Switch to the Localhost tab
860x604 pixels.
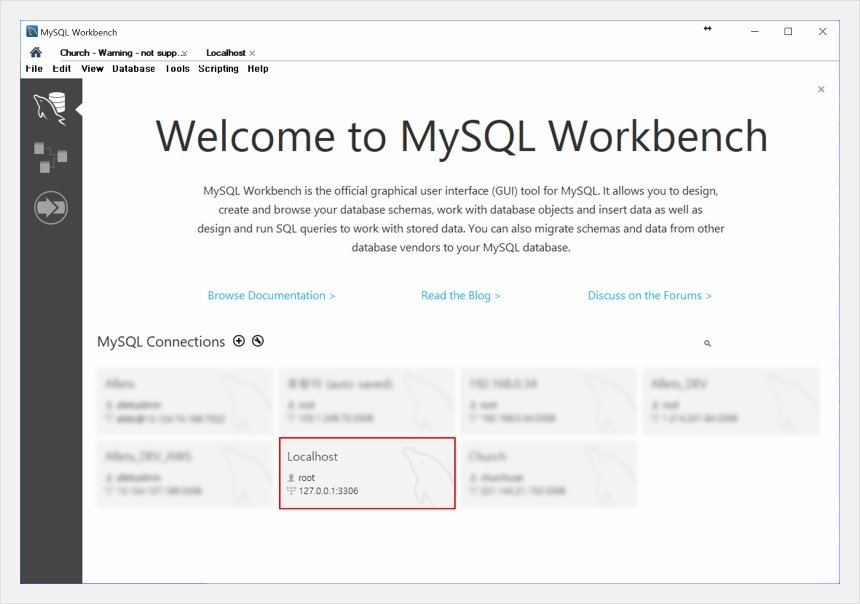click(x=225, y=53)
